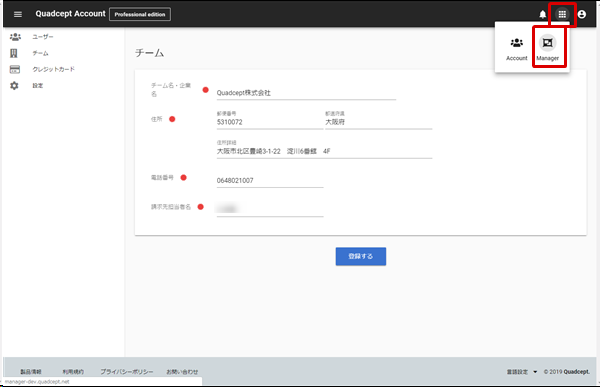Click the blue 登録する button
Image resolution: width=600 pixels, height=387 pixels.
(361, 256)
